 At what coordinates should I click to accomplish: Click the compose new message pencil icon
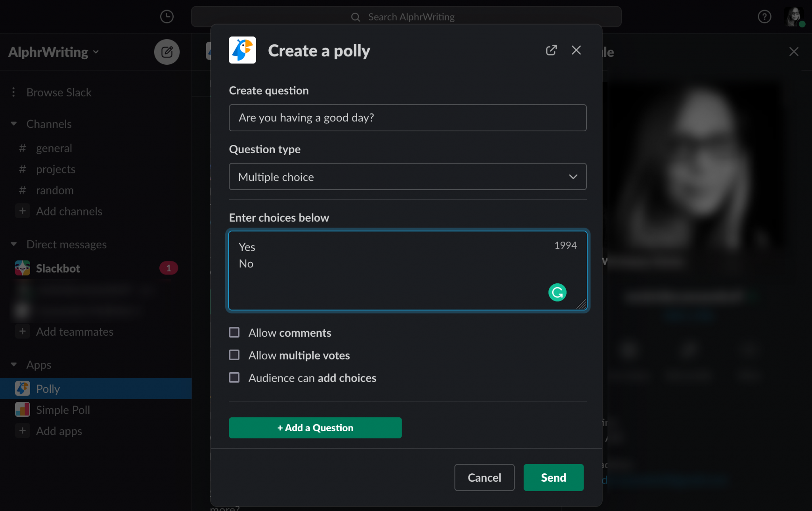pos(167,52)
